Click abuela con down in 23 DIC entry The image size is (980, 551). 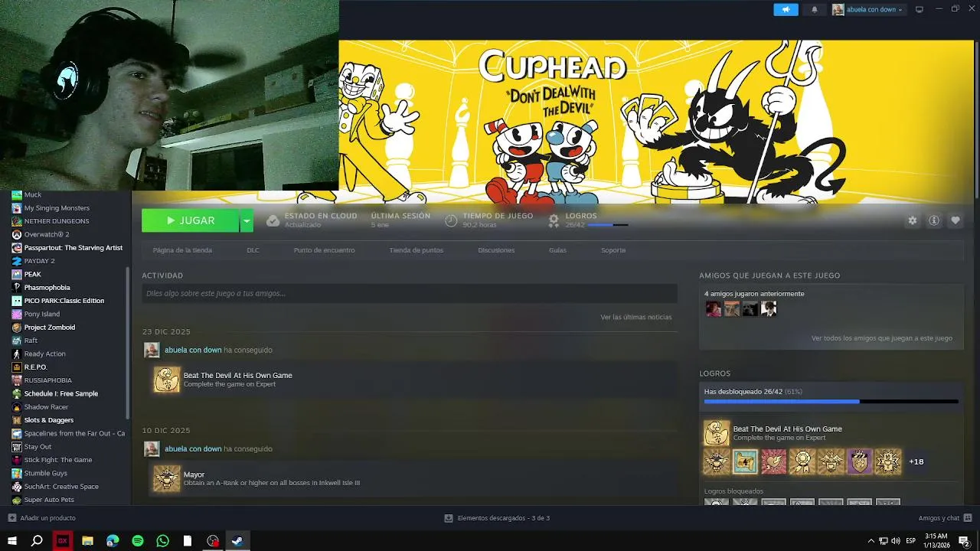tap(193, 350)
